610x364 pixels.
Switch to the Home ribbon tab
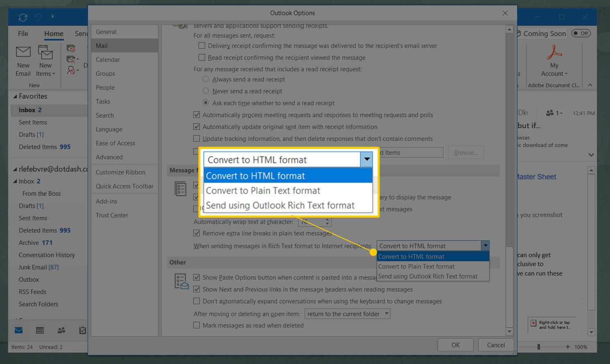[x=54, y=34]
